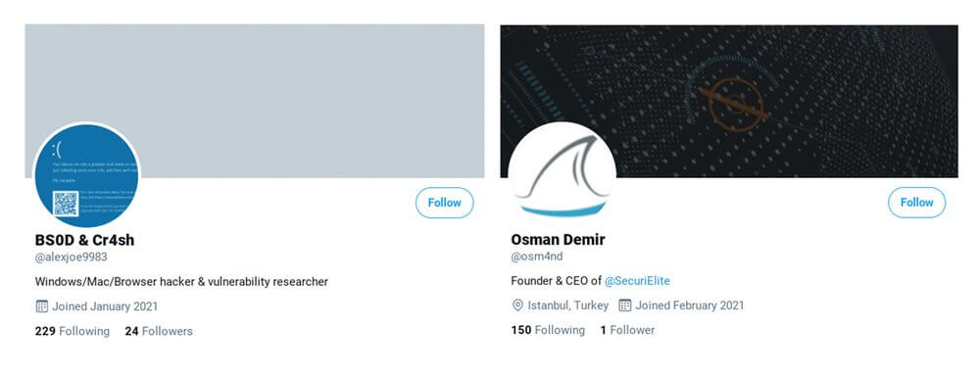Image resolution: width=980 pixels, height=376 pixels.
Task: Click the location pin icon for Istanbul
Action: click(517, 305)
